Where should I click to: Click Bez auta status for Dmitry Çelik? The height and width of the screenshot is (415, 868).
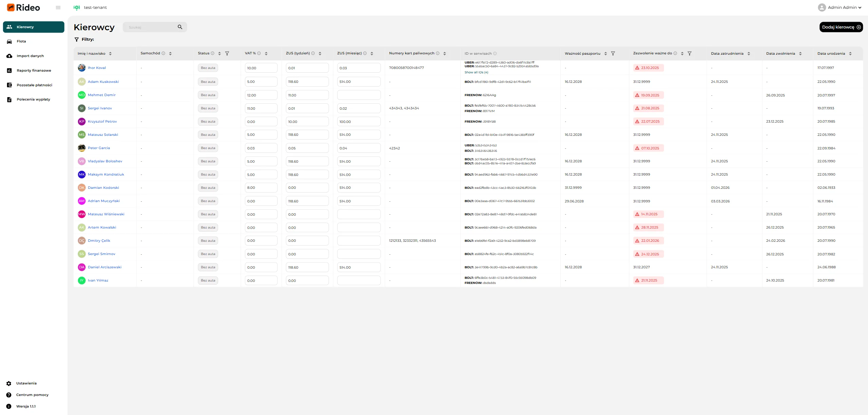pyautogui.click(x=208, y=241)
